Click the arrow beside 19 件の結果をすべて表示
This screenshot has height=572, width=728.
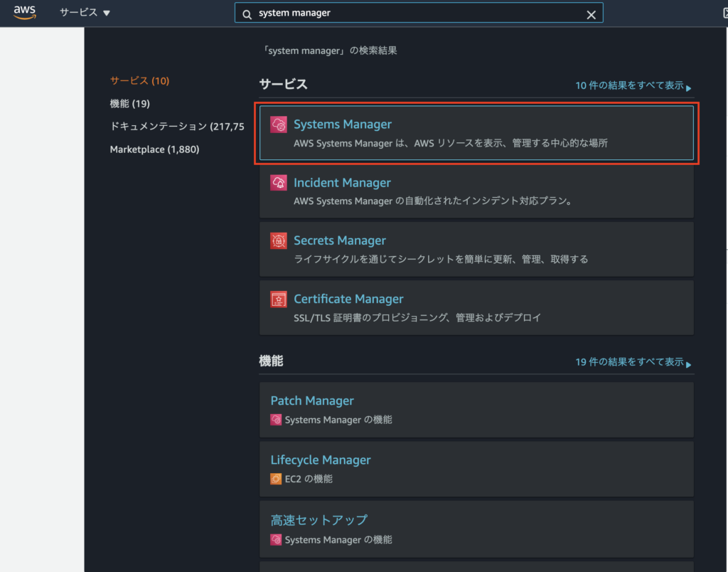coord(688,364)
